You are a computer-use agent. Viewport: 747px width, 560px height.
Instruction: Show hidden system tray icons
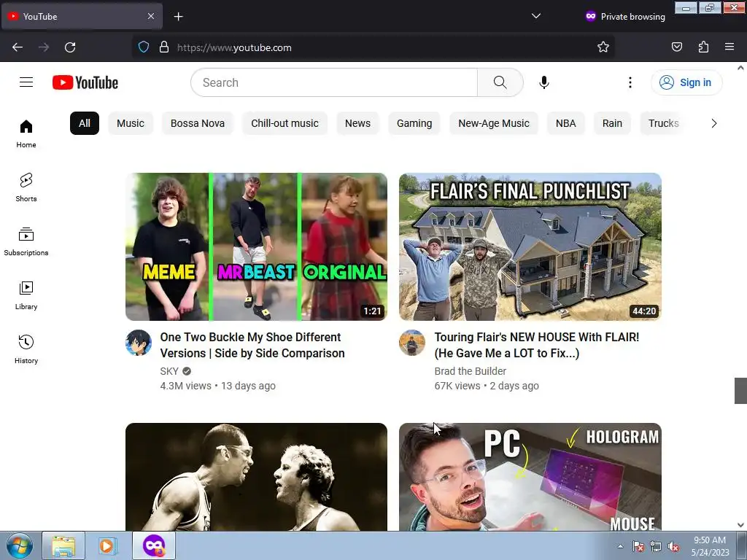pos(620,547)
